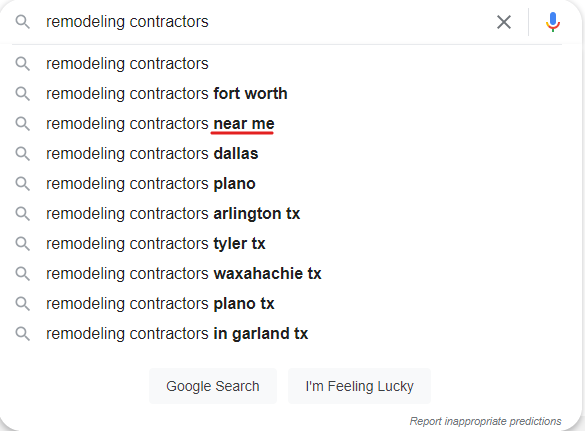Open 'Report inappropriate predictions' link
585x431 pixels.
click(485, 421)
